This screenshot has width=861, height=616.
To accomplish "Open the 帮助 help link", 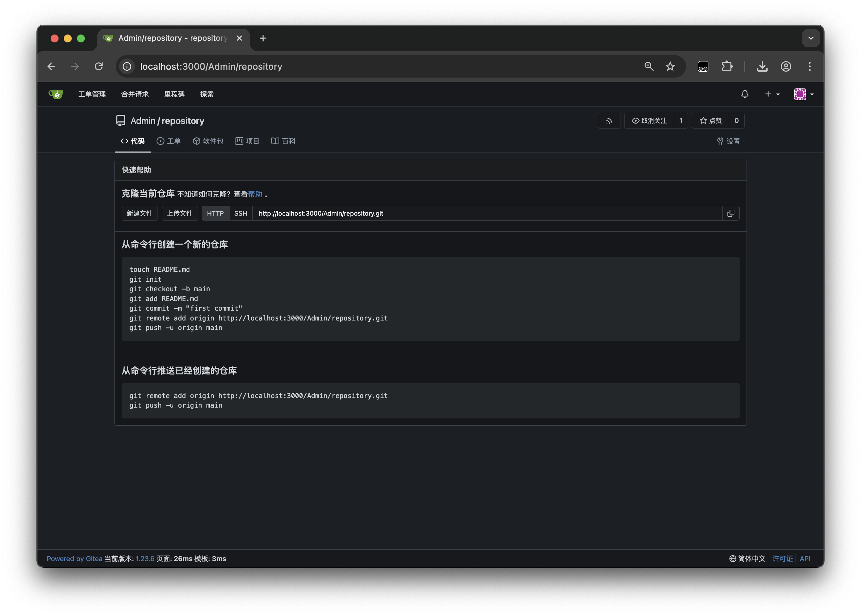I will tap(255, 194).
